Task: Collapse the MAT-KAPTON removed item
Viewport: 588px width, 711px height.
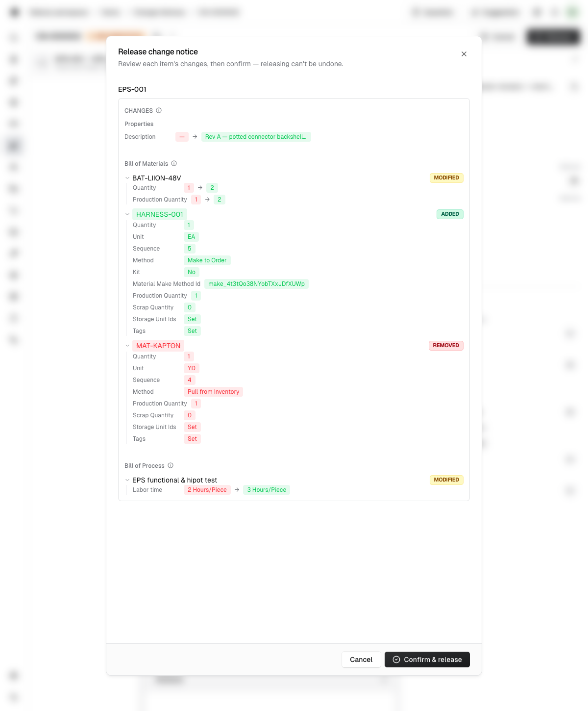Action: (127, 346)
